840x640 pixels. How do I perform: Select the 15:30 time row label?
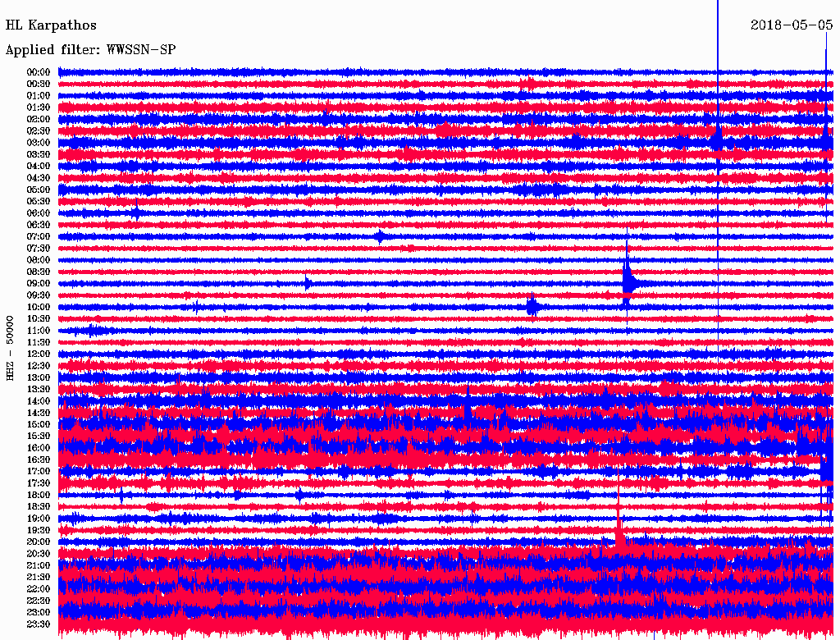[x=39, y=436]
